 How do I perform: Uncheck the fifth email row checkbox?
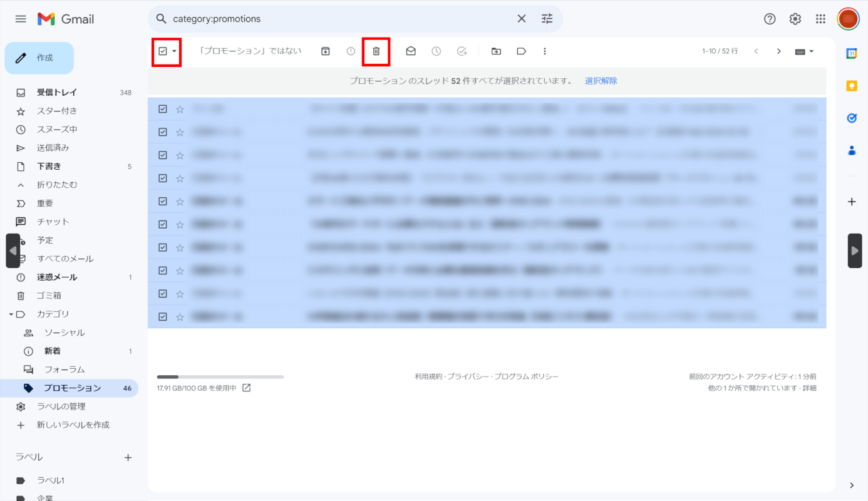tap(163, 201)
